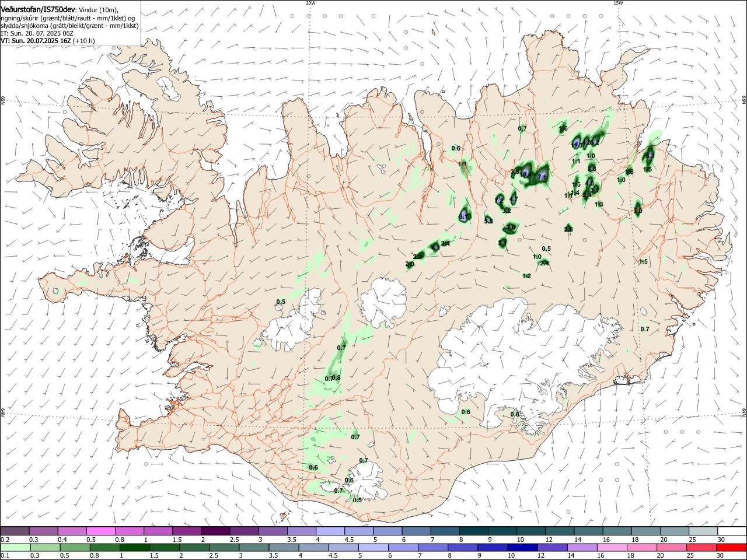Click the 5.3 precipitation value
This screenshot has width=747, height=560.
[x=650, y=156]
